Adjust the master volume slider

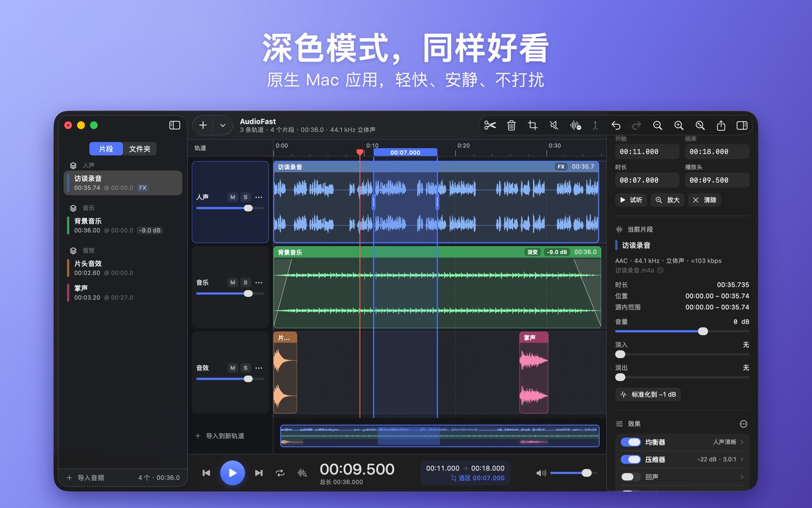573,473
